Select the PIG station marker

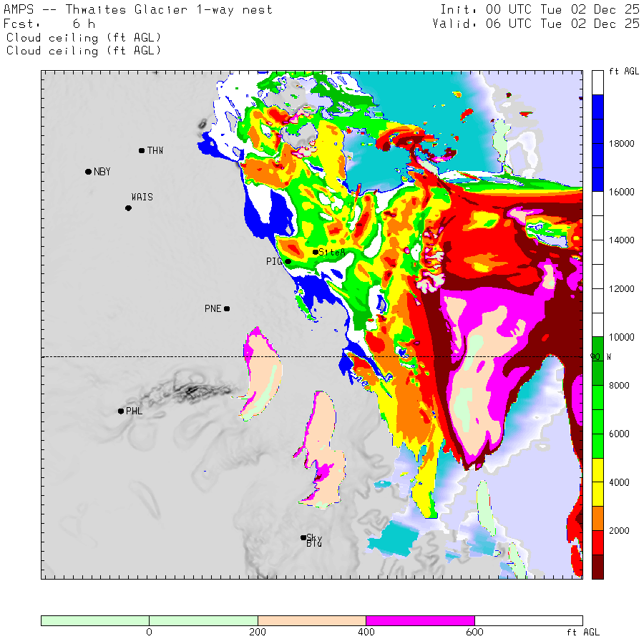coord(288,261)
